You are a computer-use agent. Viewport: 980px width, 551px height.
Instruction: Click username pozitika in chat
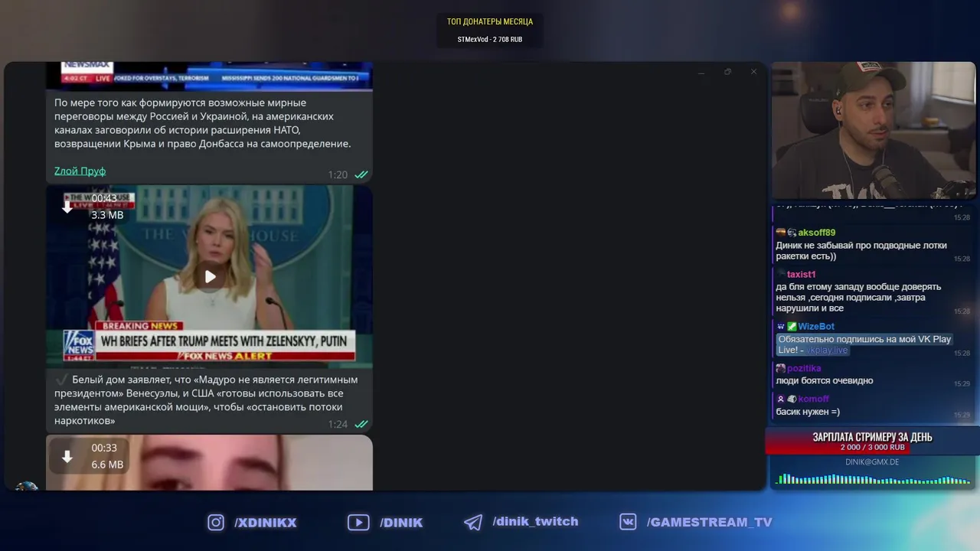[804, 368]
